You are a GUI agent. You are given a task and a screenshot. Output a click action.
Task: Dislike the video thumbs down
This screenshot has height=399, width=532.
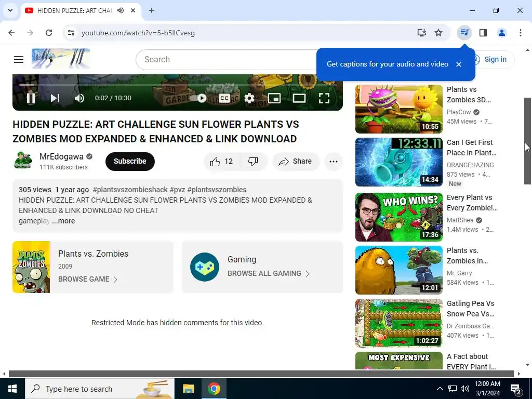[253, 162]
